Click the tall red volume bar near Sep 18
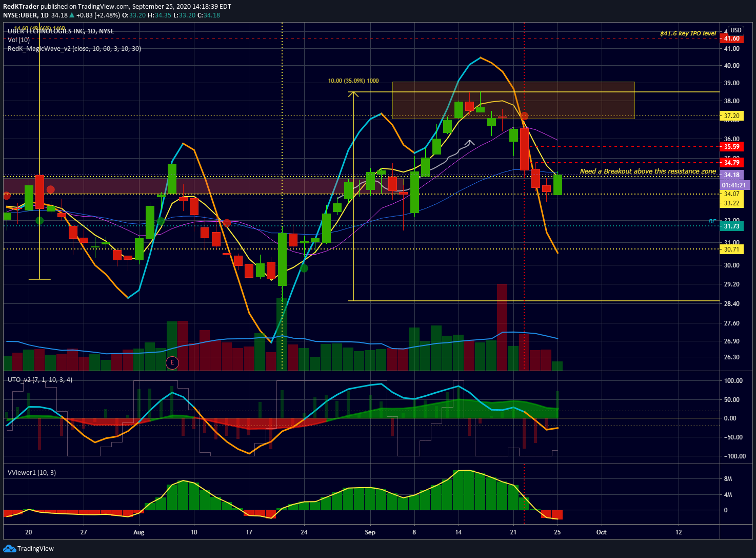This screenshot has width=756, height=558. 502,327
